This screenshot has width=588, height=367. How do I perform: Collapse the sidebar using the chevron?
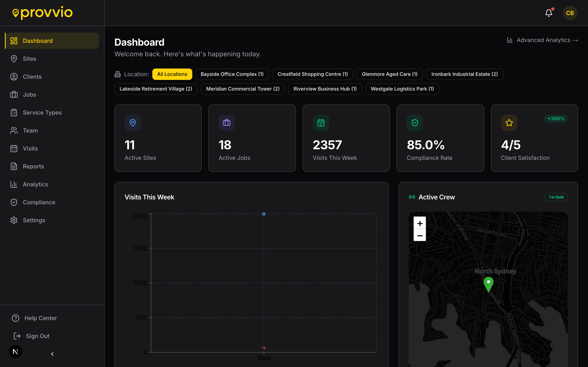tap(52, 354)
